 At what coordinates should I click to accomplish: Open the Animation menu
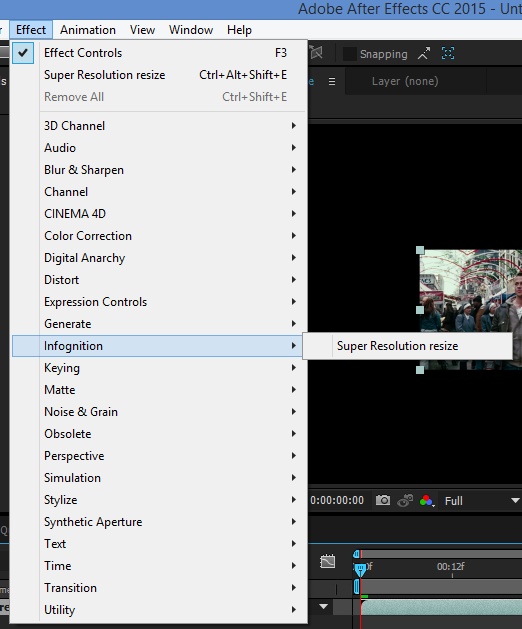point(88,30)
